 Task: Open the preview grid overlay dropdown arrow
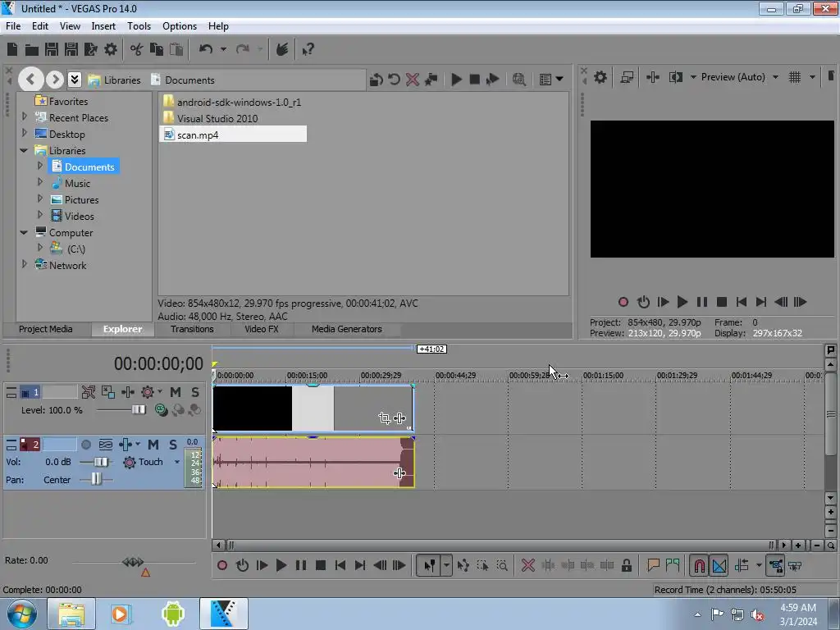tap(812, 77)
